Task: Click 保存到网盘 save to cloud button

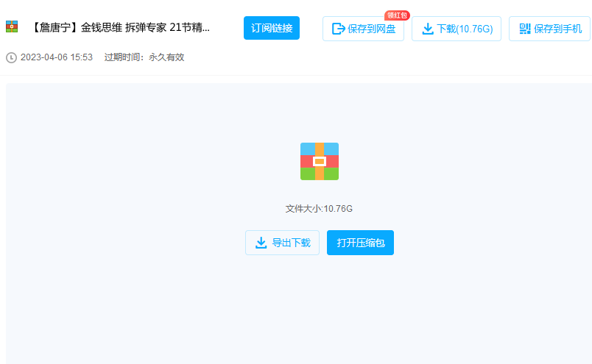Action: pyautogui.click(x=363, y=29)
